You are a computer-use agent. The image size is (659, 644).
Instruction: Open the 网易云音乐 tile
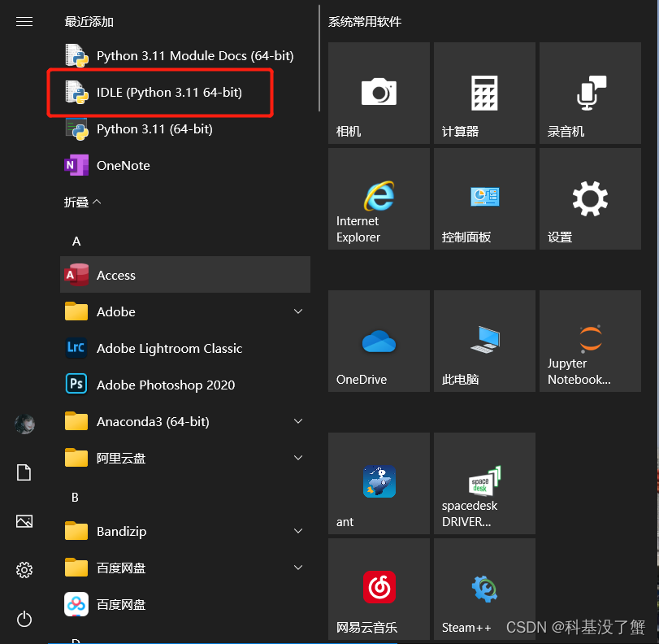tap(379, 589)
